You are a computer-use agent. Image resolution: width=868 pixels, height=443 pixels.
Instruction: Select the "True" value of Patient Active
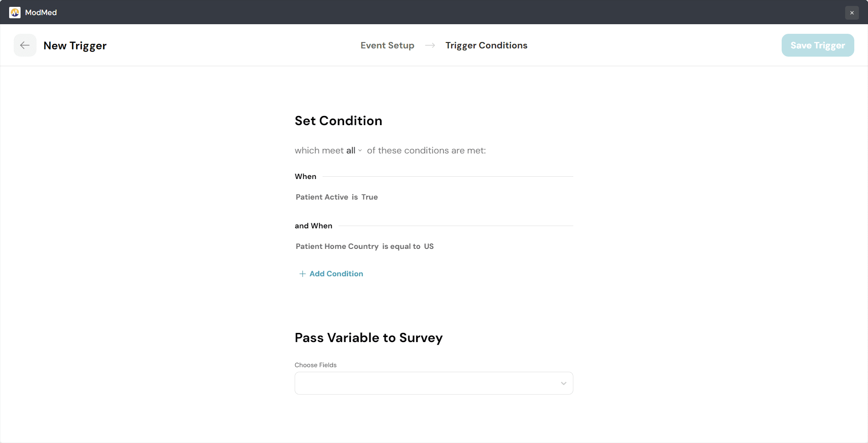(x=370, y=197)
